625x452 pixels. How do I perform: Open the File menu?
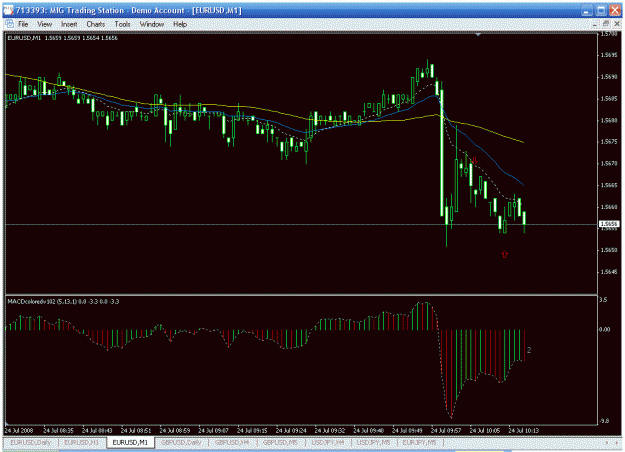coord(23,24)
